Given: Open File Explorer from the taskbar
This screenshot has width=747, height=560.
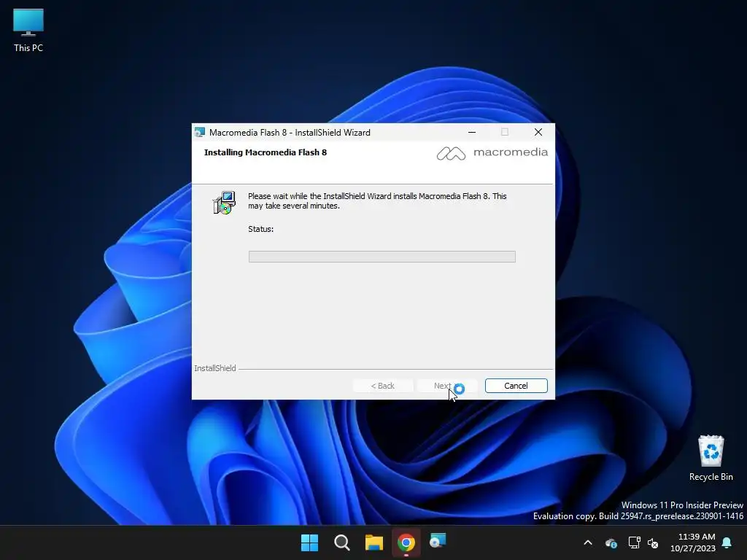Looking at the screenshot, I should [x=374, y=542].
